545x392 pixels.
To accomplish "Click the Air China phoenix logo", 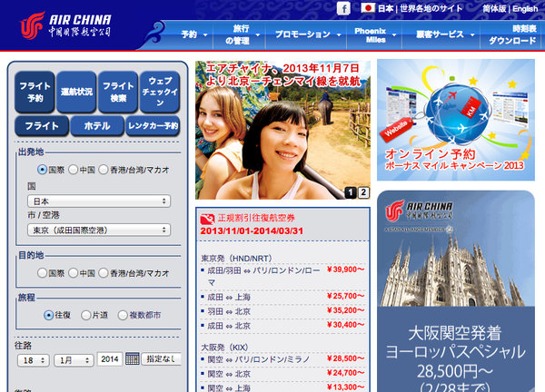I will pos(33,25).
